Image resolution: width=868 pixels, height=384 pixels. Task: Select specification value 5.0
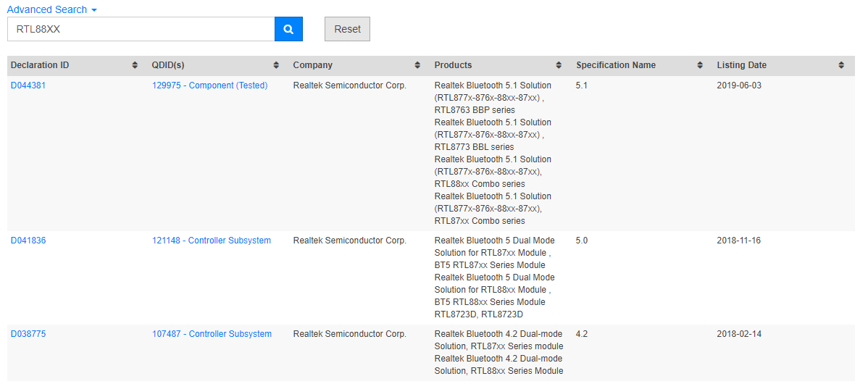(581, 240)
